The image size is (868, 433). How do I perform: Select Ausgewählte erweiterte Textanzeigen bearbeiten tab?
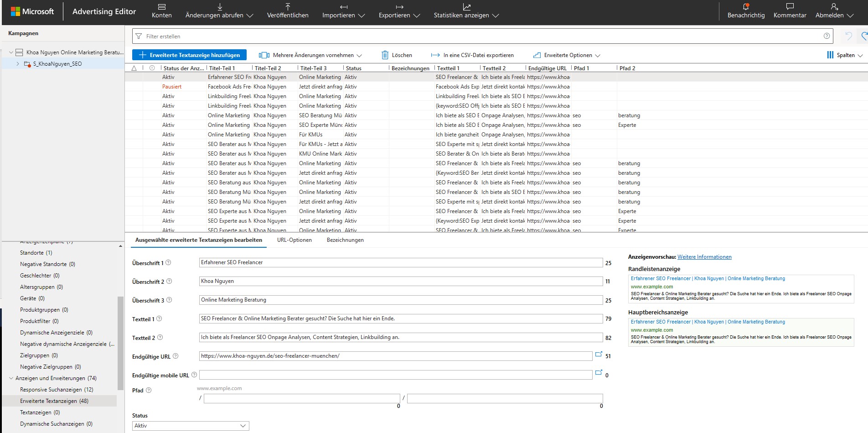point(199,240)
